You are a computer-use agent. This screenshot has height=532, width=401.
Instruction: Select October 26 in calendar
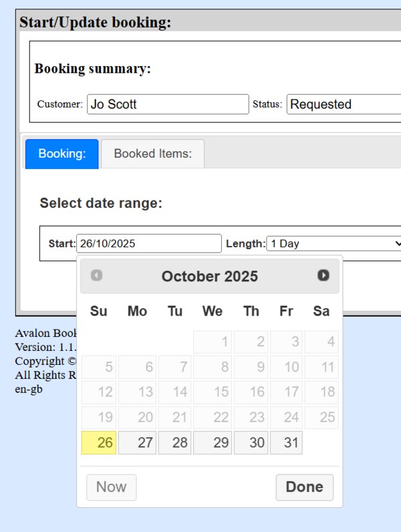tap(98, 442)
